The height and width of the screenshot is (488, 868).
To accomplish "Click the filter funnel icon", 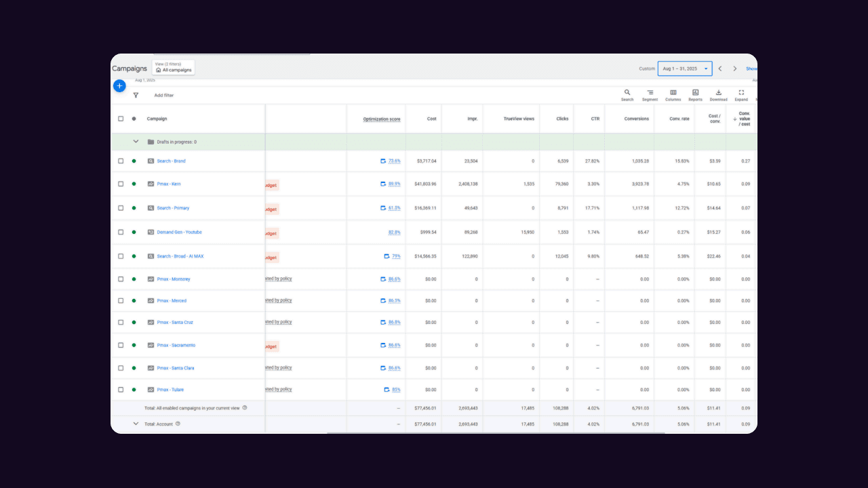I will tap(136, 96).
